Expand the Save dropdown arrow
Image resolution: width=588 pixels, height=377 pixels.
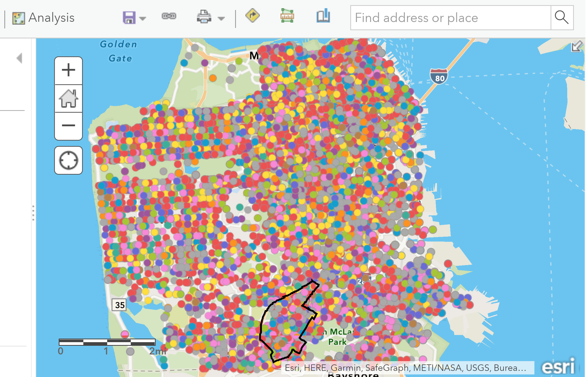[143, 18]
